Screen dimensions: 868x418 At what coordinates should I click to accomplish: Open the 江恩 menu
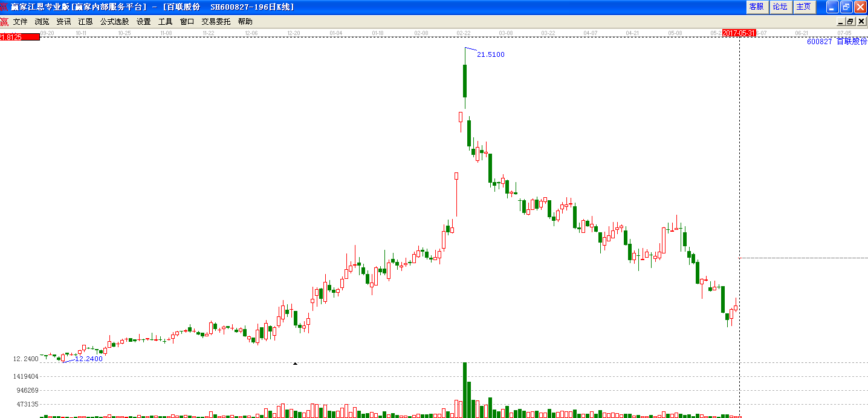[86, 22]
